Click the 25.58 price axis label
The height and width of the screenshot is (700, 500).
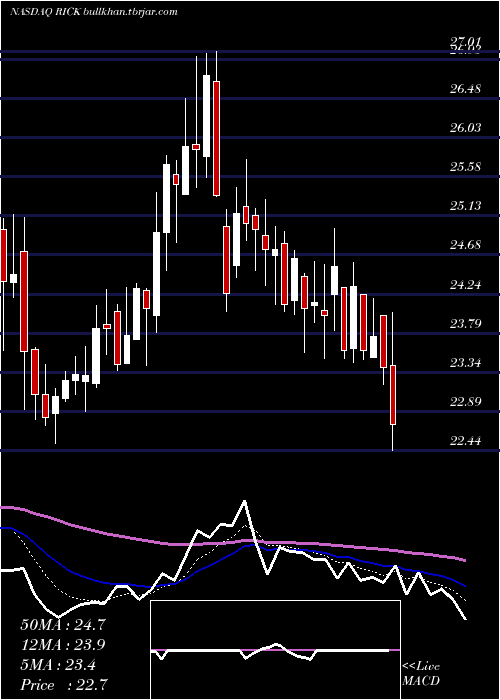(465, 167)
